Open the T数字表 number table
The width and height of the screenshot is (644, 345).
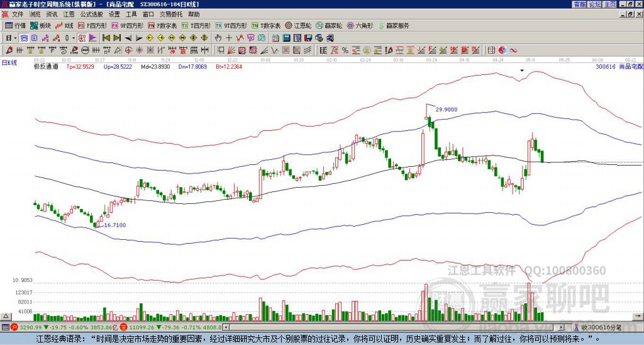[266, 25]
